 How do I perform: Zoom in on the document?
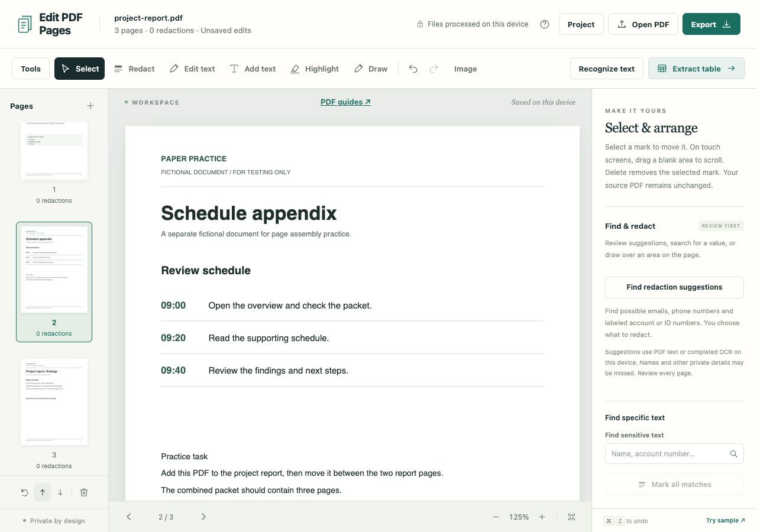542,517
